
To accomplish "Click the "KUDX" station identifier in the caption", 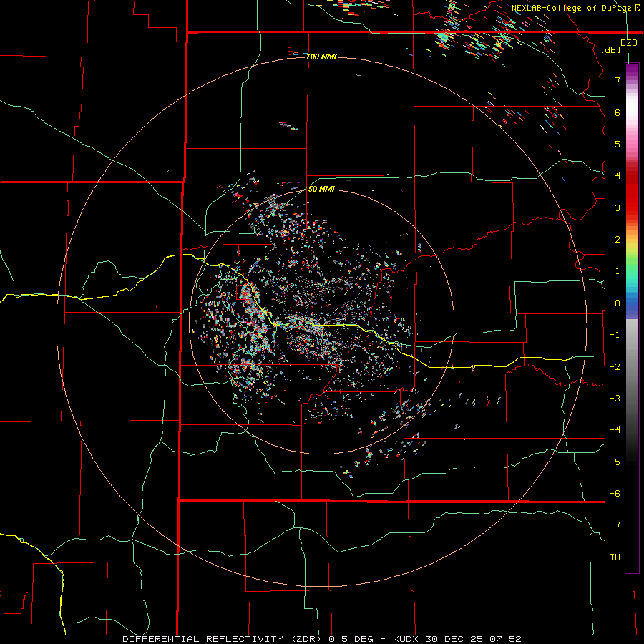I will 406,639.
